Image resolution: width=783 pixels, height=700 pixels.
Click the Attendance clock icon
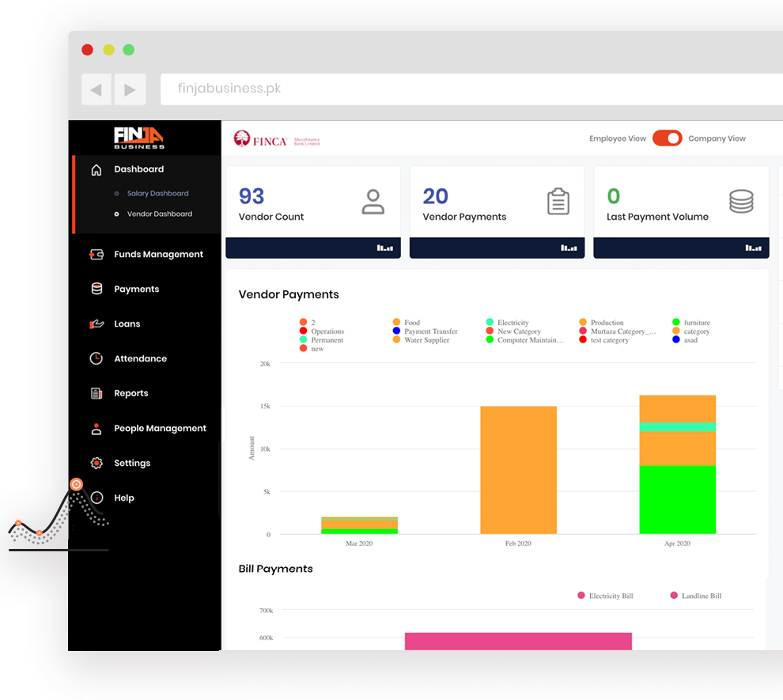pyautogui.click(x=96, y=358)
